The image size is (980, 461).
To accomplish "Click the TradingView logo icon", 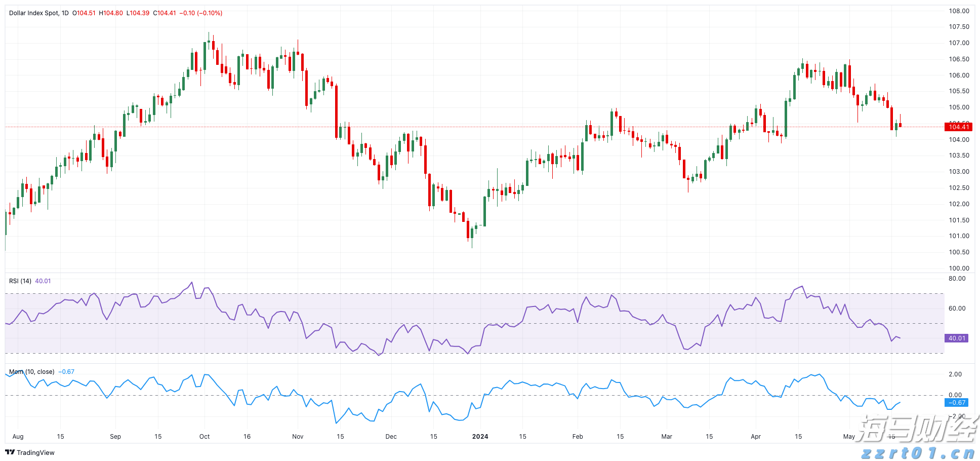I will 10,452.
